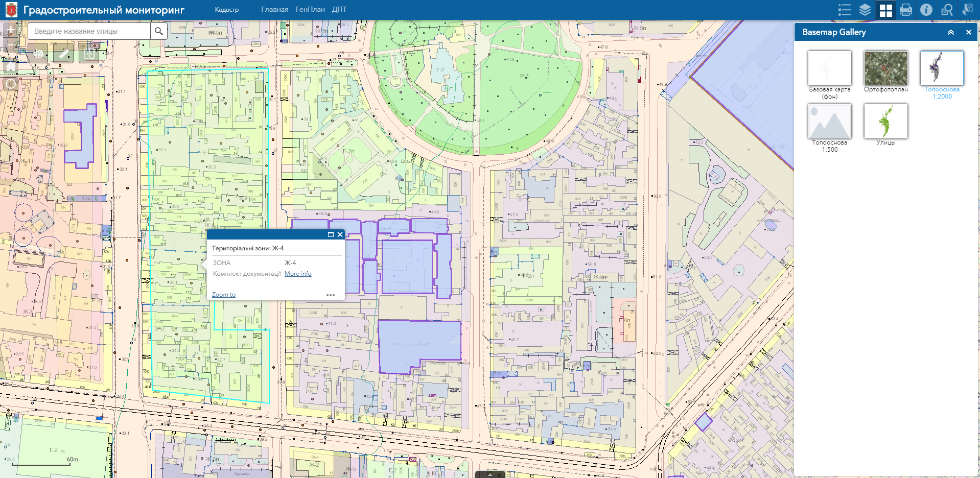Image resolution: width=980 pixels, height=478 pixels.
Task: Click the home button to reset map extent
Action: pyautogui.click(x=10, y=66)
